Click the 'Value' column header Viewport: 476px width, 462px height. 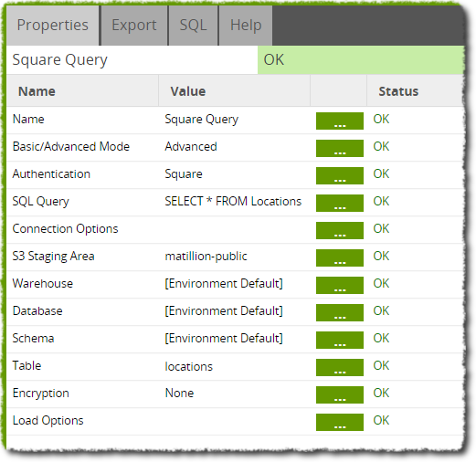click(x=188, y=91)
